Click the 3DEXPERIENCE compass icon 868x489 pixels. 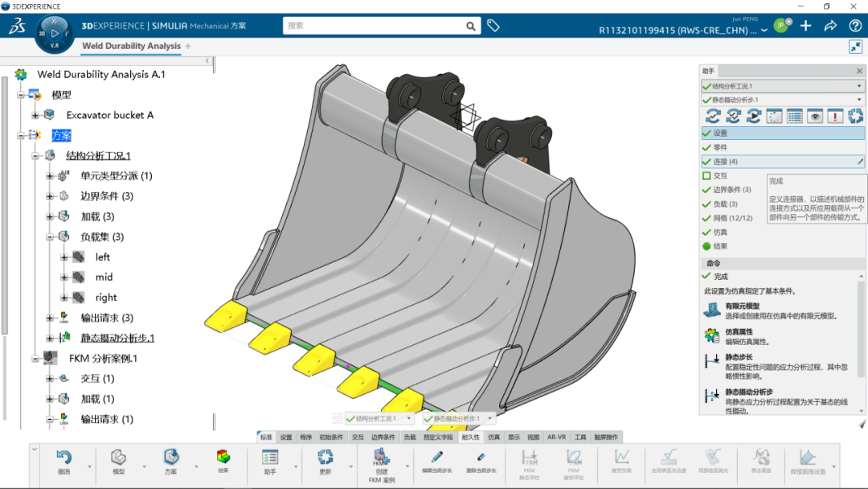55,34
